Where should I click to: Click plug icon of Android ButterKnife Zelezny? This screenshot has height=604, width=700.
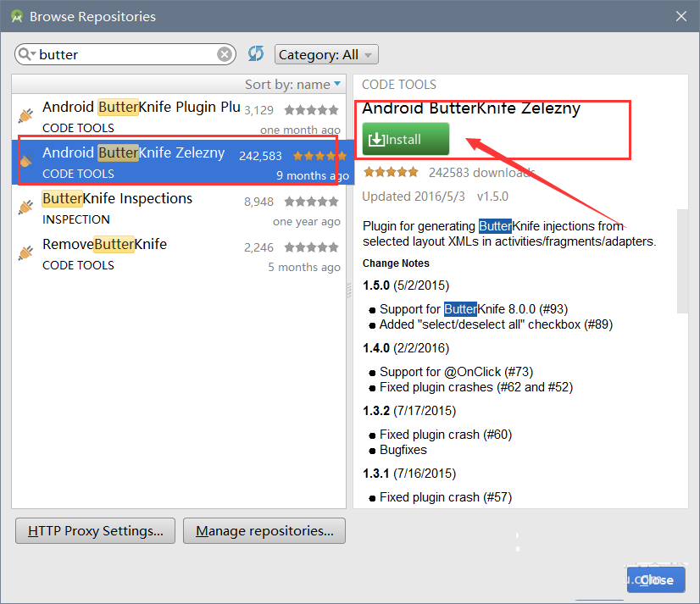26,160
